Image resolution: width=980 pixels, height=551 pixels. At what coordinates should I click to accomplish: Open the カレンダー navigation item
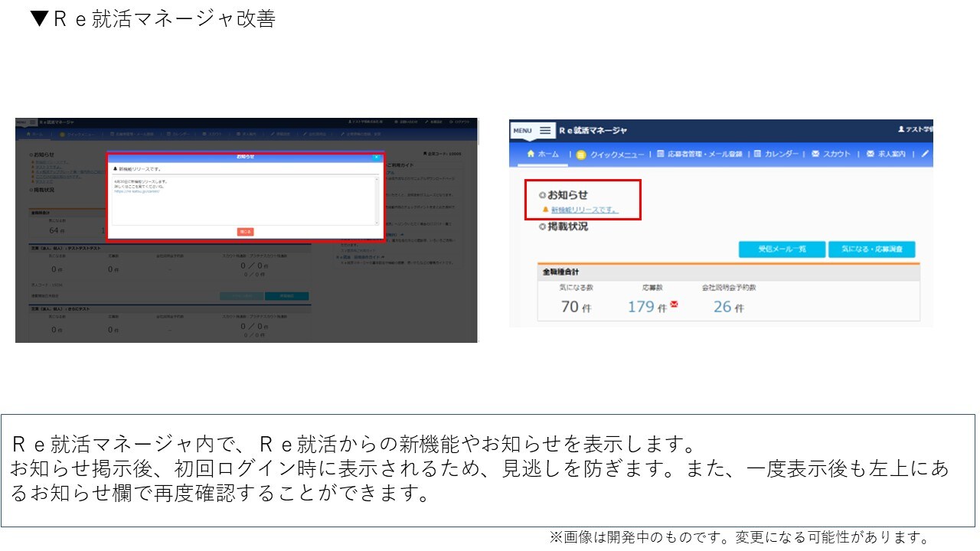point(781,154)
